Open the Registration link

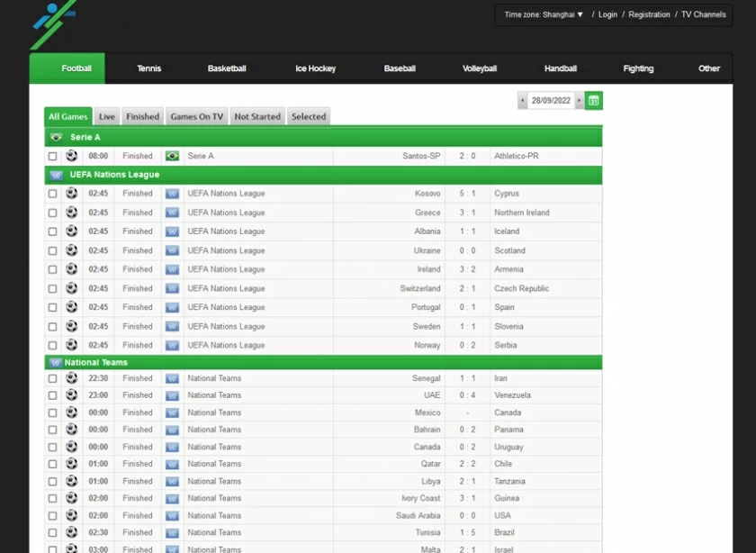tap(646, 14)
